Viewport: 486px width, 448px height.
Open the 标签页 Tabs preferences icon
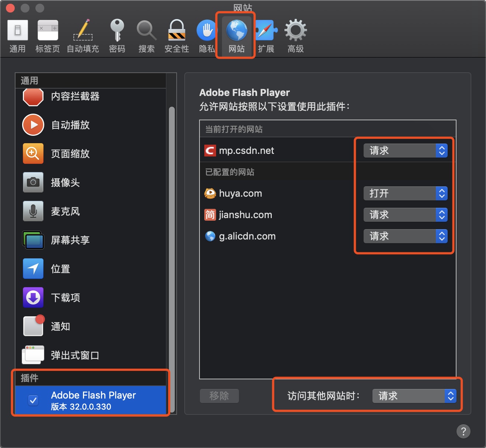coord(48,30)
